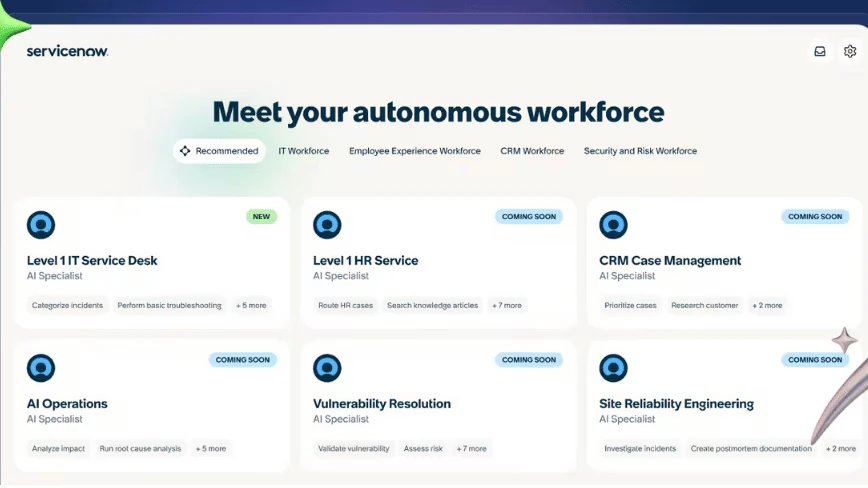
Task: Click the Recommended tab sparkle icon
Action: coord(185,151)
